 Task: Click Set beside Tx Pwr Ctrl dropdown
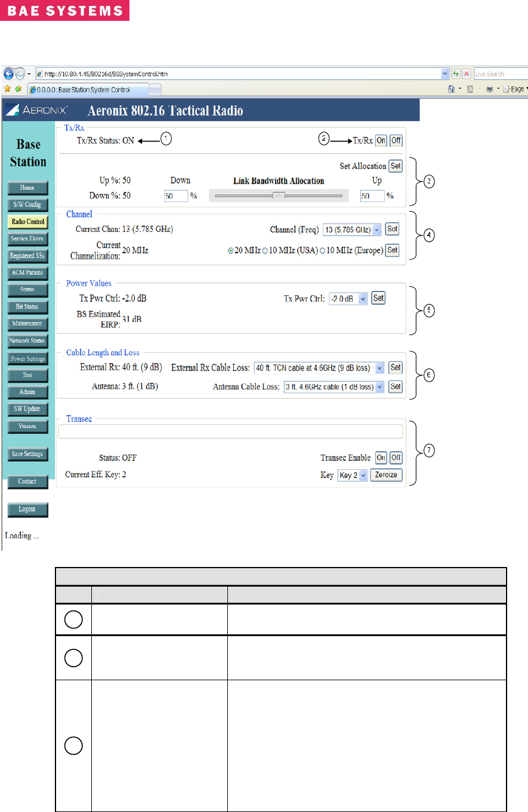click(x=378, y=297)
